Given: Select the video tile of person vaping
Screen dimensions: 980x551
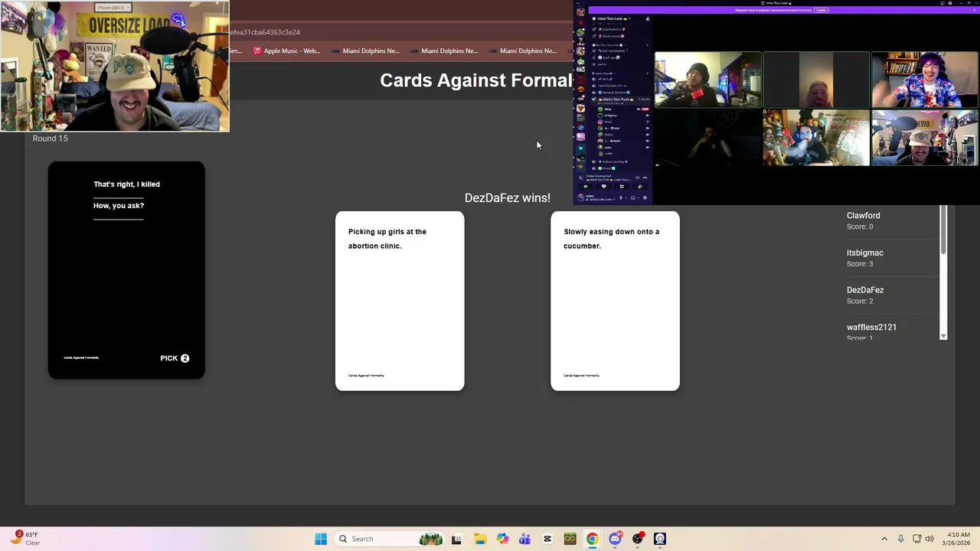Looking at the screenshot, I should (816, 138).
